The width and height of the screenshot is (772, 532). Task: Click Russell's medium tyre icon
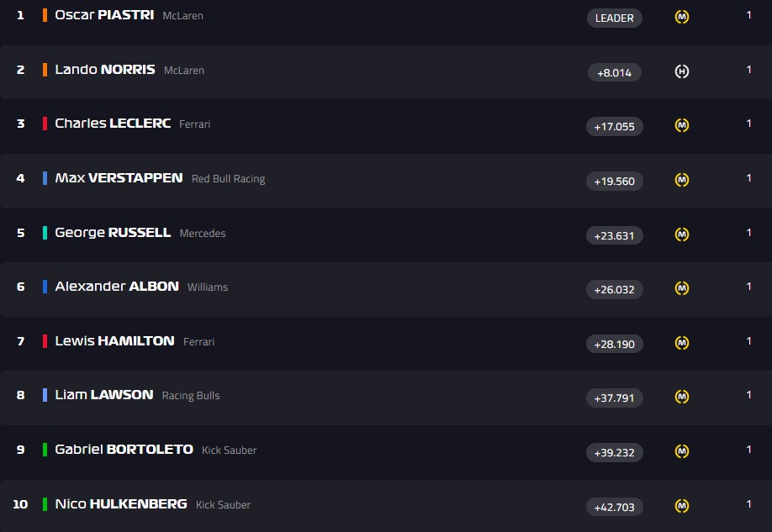[x=682, y=234]
